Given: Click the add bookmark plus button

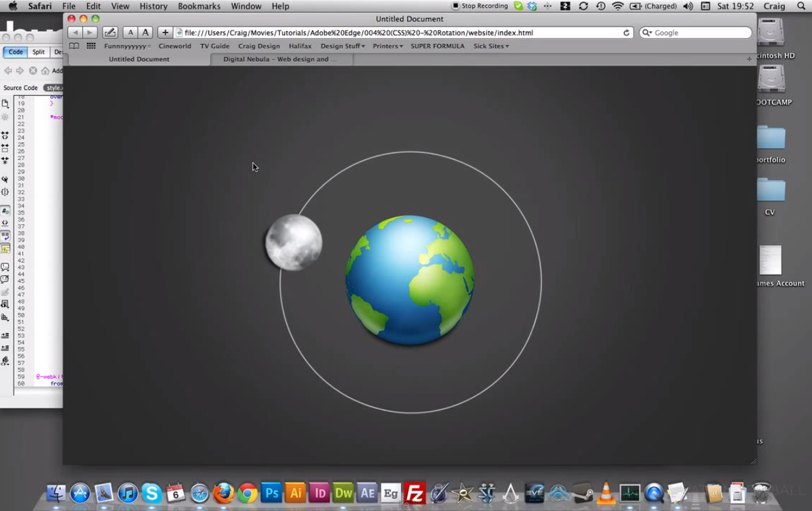Looking at the screenshot, I should point(165,33).
